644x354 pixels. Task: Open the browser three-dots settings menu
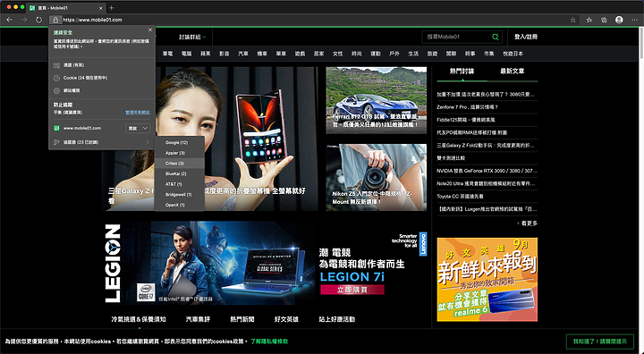tap(634, 20)
